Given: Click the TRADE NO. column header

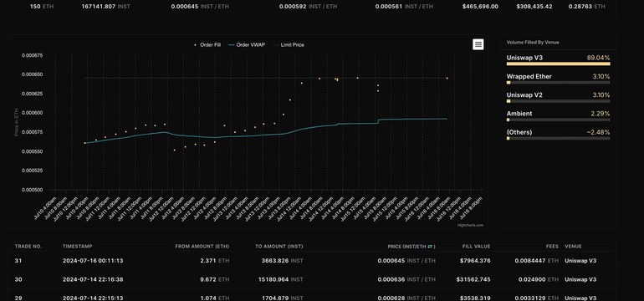Looking at the screenshot, I should point(28,247).
